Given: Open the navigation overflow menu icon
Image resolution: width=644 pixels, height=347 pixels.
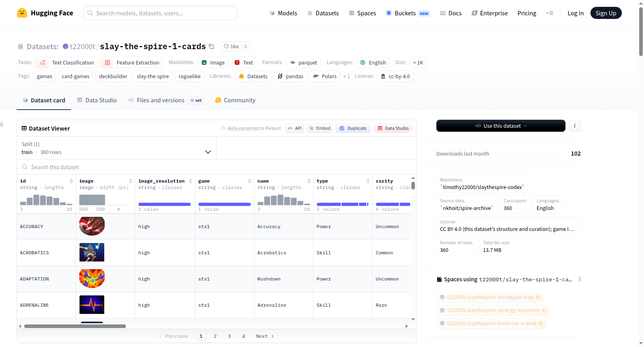Looking at the screenshot, I should point(549,13).
